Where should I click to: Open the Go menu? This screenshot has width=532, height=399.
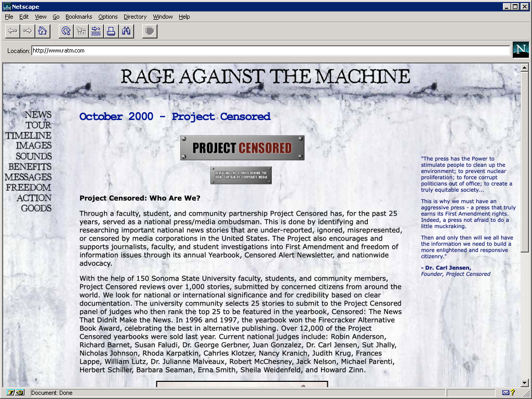coord(56,17)
